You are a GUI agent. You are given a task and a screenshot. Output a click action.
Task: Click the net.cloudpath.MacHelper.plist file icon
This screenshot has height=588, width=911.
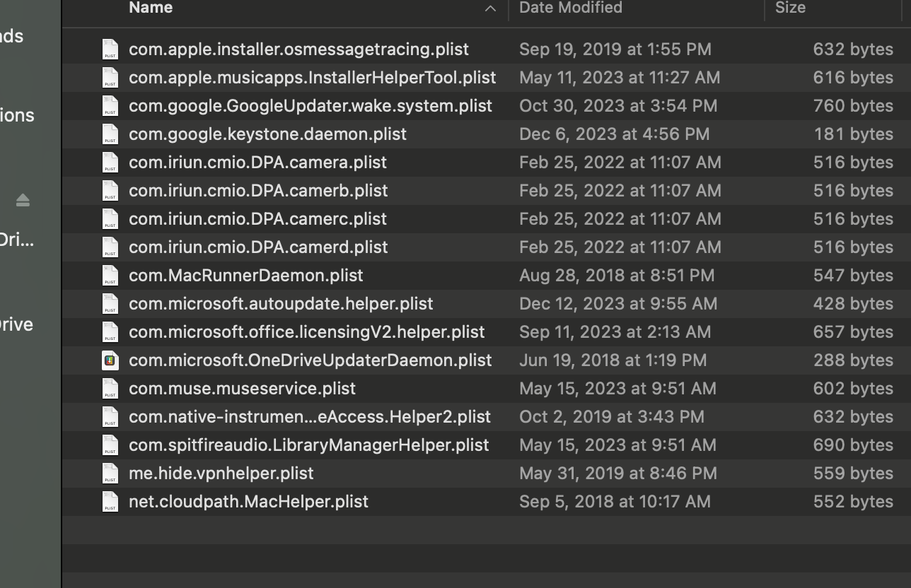[110, 502]
